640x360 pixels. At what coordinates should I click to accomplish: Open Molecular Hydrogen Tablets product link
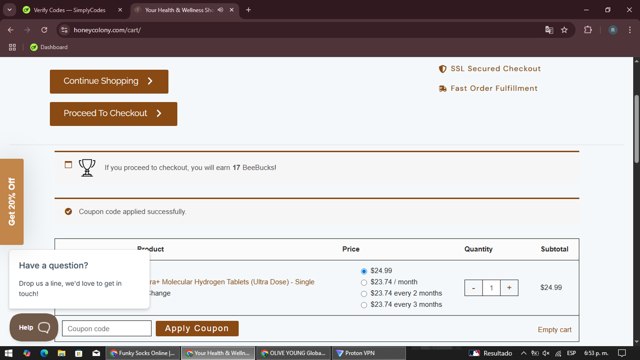232,282
